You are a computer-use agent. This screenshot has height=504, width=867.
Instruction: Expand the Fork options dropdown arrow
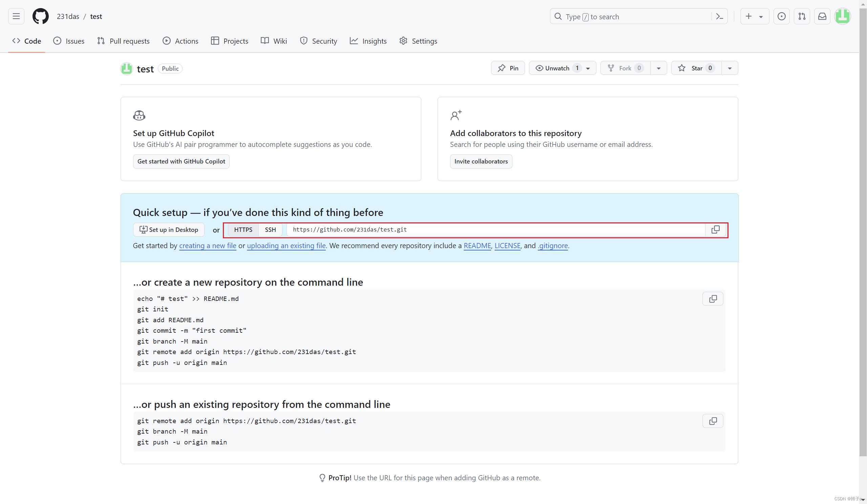pos(658,68)
